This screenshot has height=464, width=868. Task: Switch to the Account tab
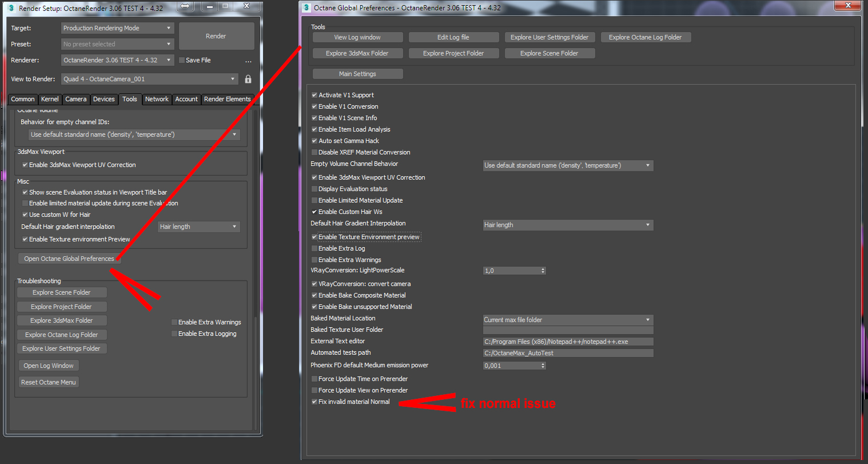(186, 99)
